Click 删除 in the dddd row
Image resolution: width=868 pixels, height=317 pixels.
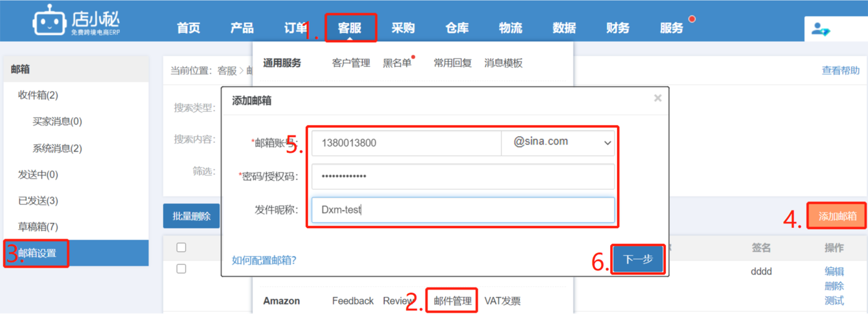pos(834,286)
